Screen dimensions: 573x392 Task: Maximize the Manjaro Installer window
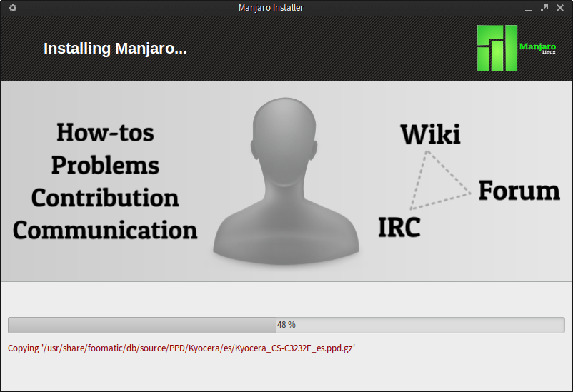(x=544, y=8)
